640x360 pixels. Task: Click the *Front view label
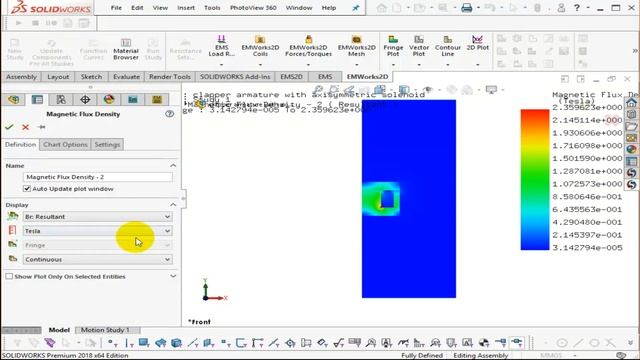[199, 322]
